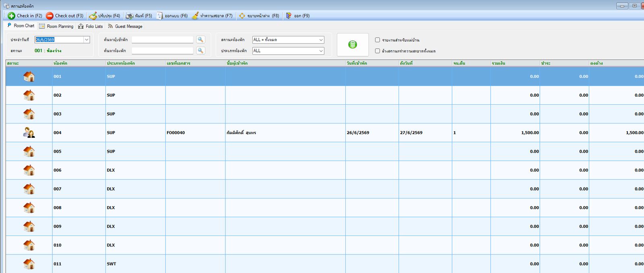
Task: Enable the housekeeper report checkbox
Action: pyautogui.click(x=378, y=40)
